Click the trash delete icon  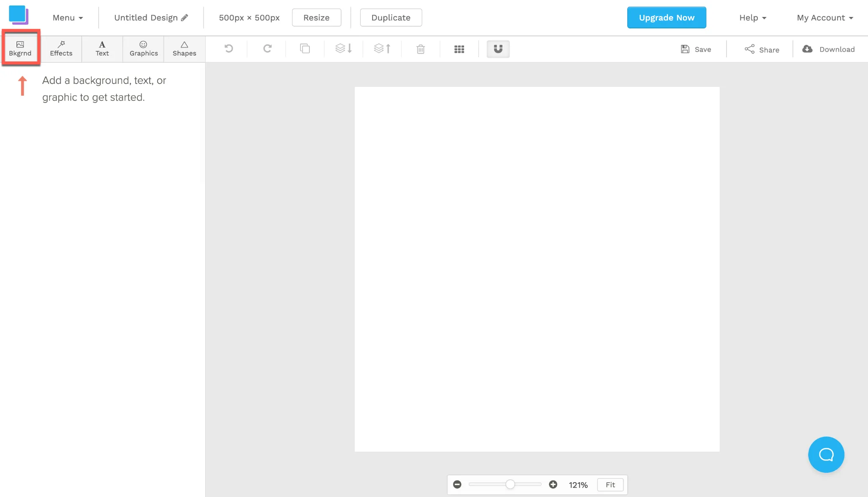(x=420, y=49)
